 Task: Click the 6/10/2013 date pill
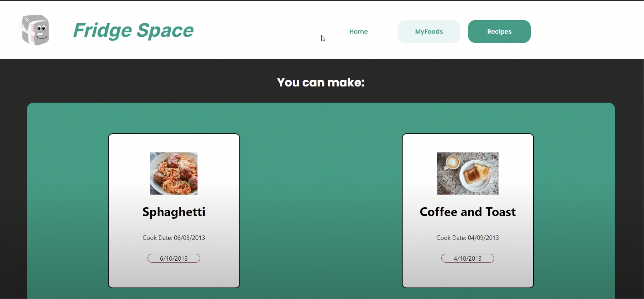pos(174,258)
